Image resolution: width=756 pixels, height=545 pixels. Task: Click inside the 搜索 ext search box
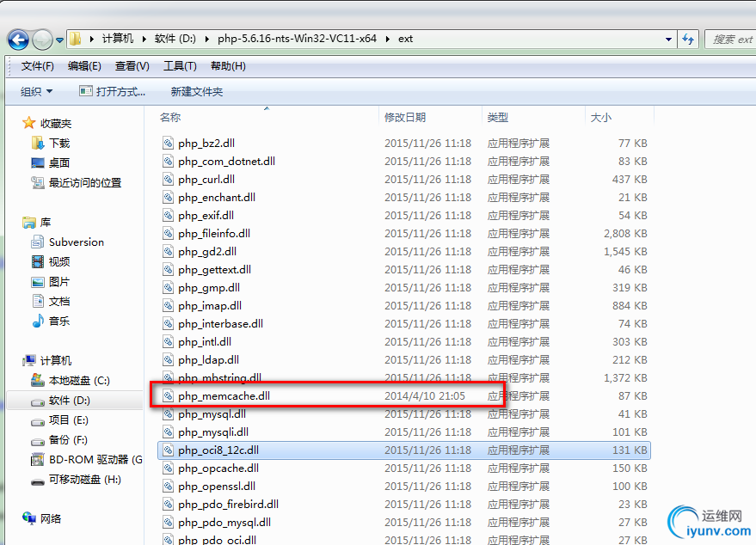(x=731, y=39)
